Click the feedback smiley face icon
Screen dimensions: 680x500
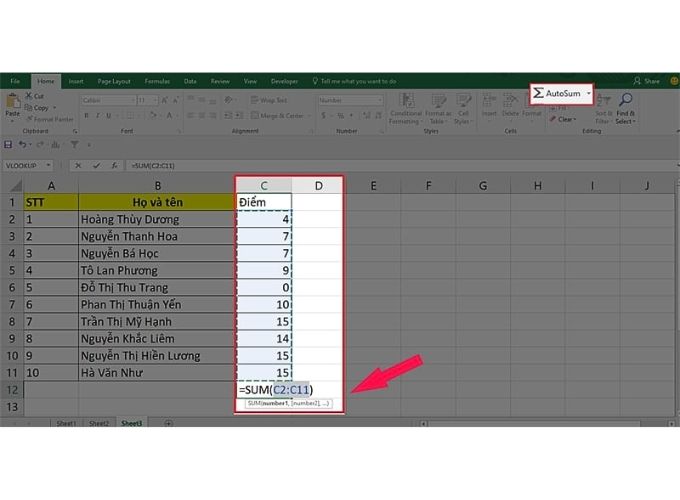pyautogui.click(x=674, y=81)
